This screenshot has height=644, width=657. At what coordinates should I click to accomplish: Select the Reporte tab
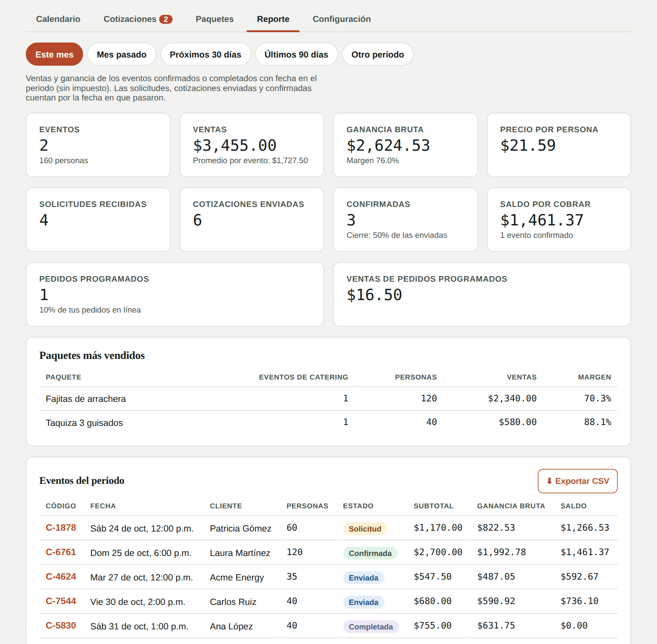click(273, 19)
